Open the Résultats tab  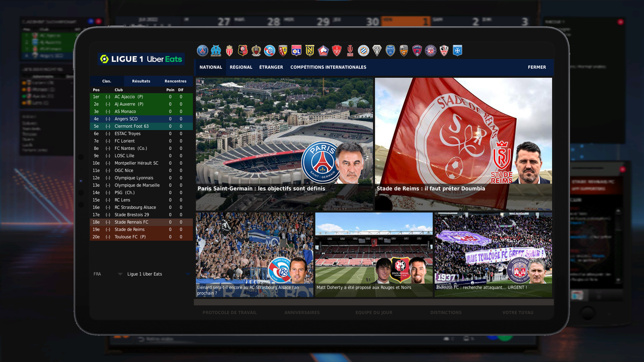[141, 81]
